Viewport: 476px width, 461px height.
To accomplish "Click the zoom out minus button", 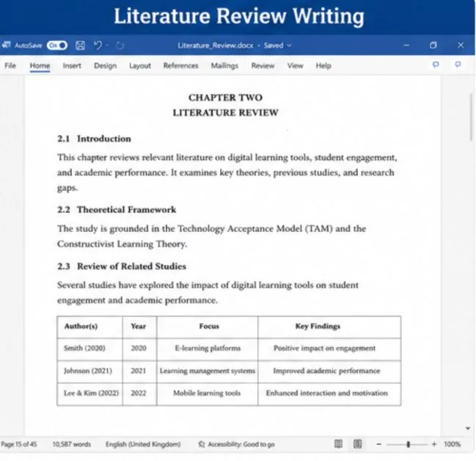I will click(378, 444).
